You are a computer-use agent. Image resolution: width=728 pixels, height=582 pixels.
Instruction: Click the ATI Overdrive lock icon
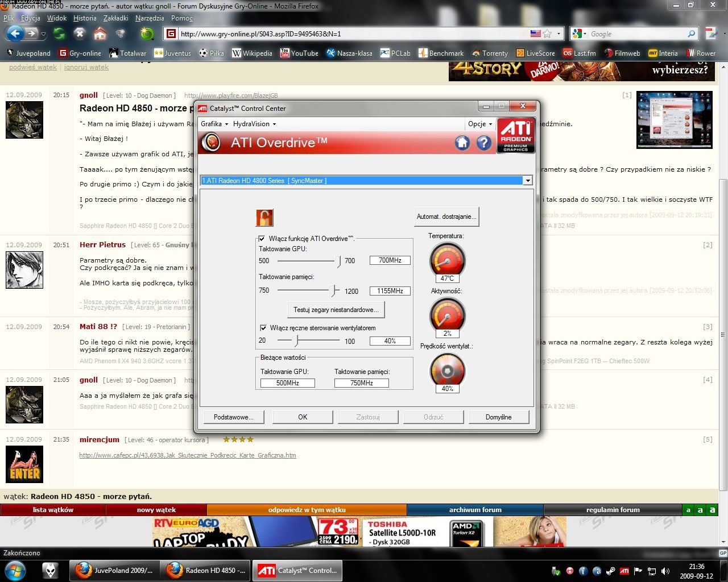pos(264,217)
